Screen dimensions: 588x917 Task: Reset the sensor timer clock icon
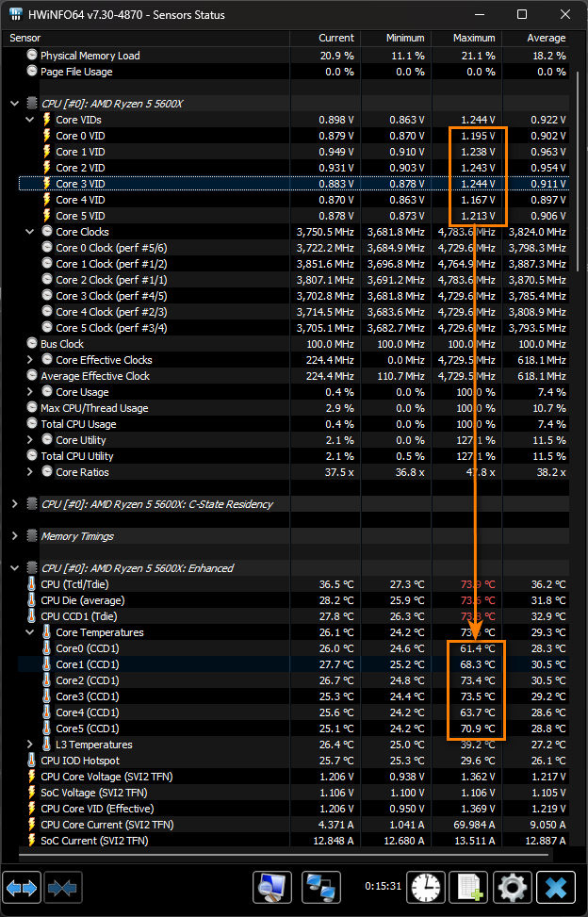coord(427,887)
